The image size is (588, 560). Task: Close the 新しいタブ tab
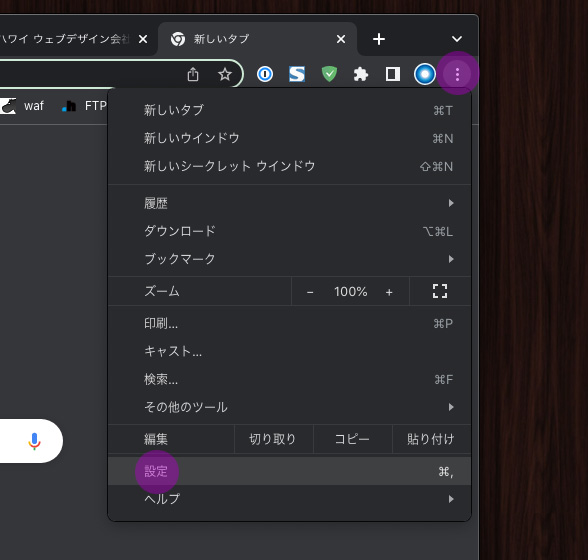[341, 39]
